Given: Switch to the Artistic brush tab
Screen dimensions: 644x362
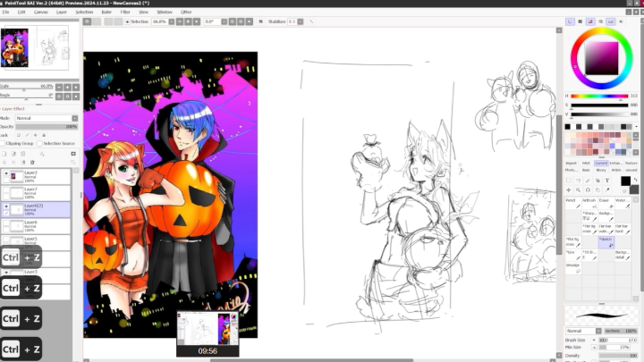Looking at the screenshot, I should click(x=616, y=170).
